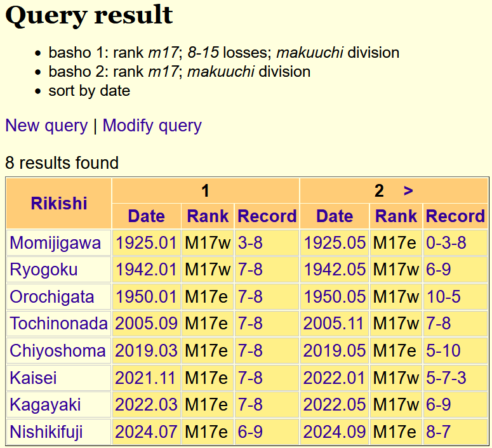
Task: Open the 2005.09 basho date link
Action: [x=146, y=324]
